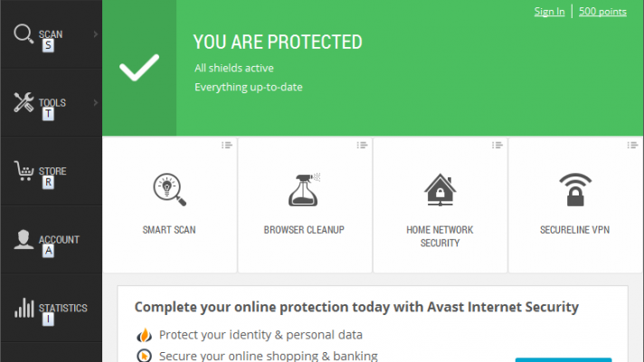
Task: Open the Tools wrench icon in sidebar
Action: pos(24,102)
